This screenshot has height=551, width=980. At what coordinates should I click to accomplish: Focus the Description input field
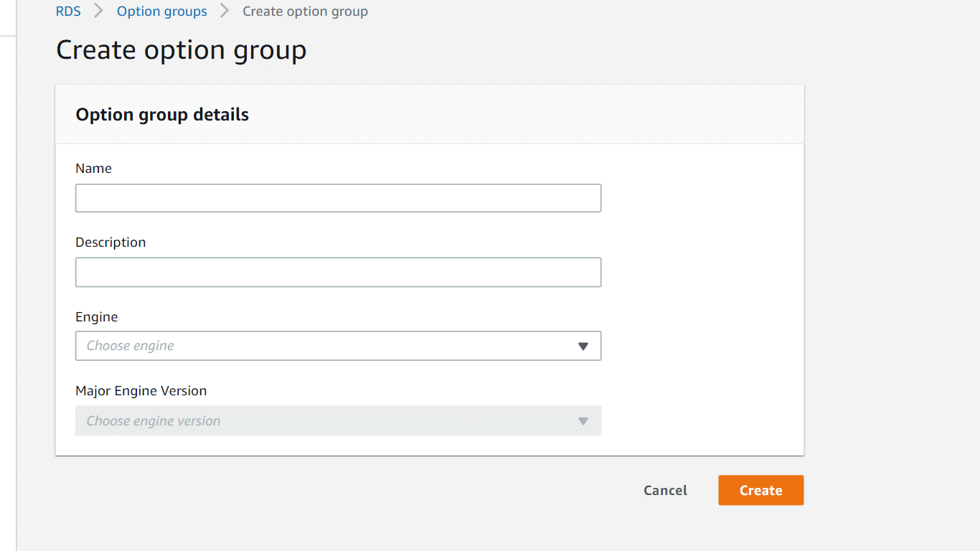[x=338, y=273]
